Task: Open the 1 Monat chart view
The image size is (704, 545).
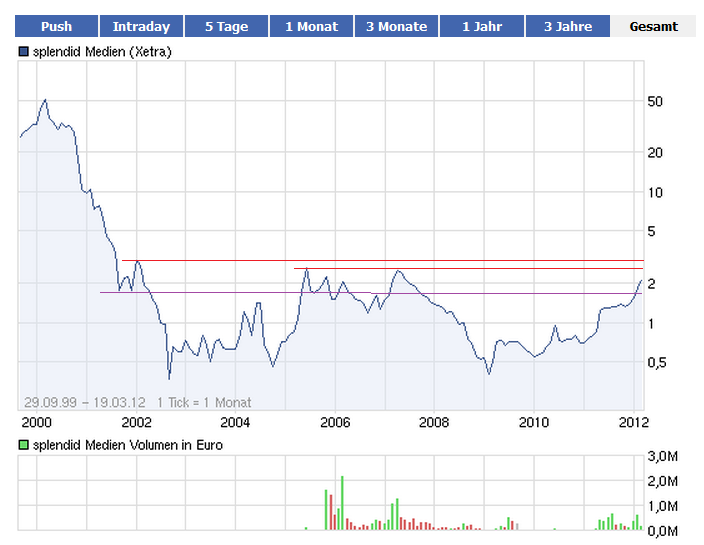Action: pyautogui.click(x=311, y=27)
